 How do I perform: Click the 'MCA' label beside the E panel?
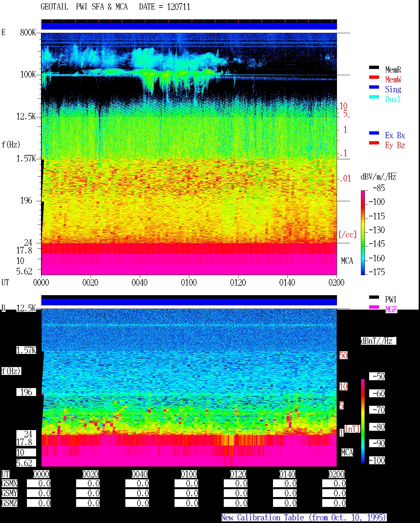(347, 261)
